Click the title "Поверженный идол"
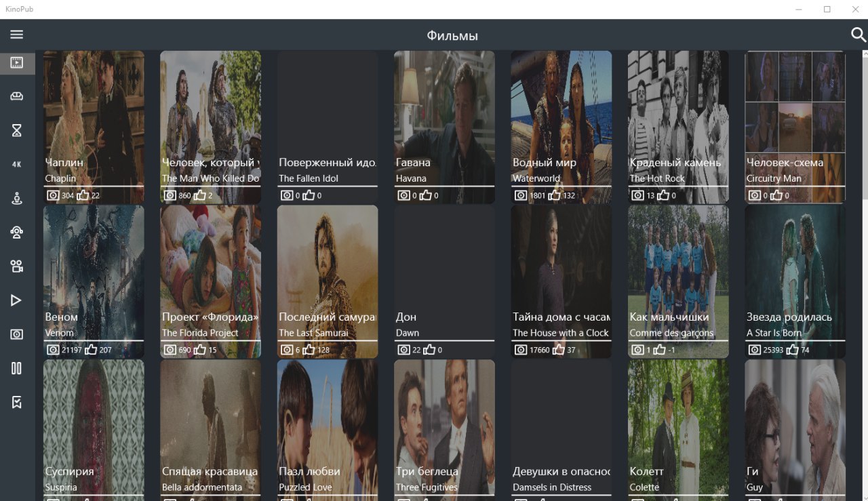Screen dimensions: 868x501 (328, 163)
